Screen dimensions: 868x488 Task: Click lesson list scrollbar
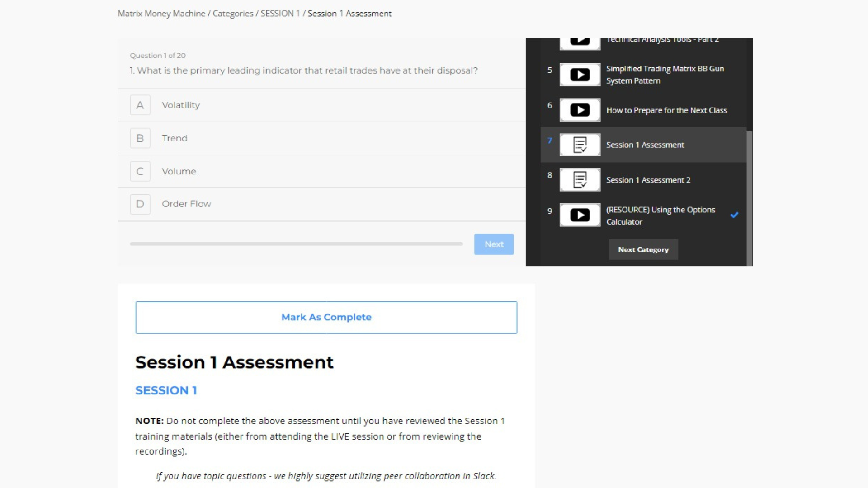pyautogui.click(x=749, y=198)
